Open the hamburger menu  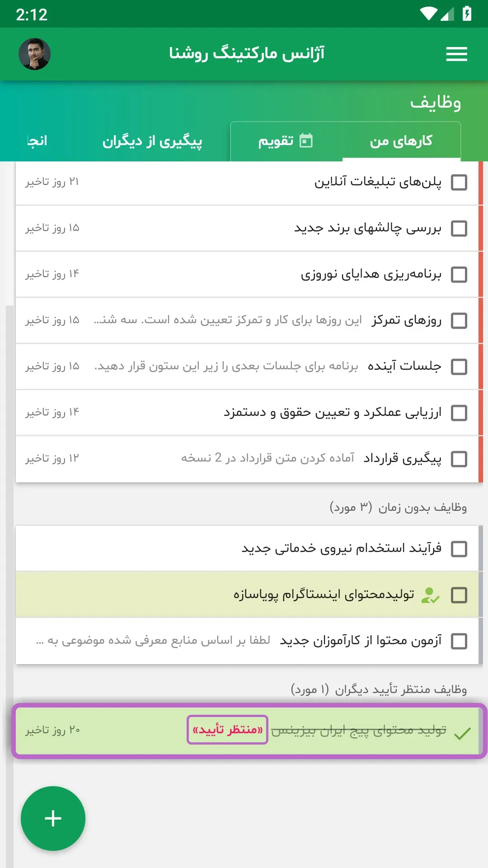(456, 54)
